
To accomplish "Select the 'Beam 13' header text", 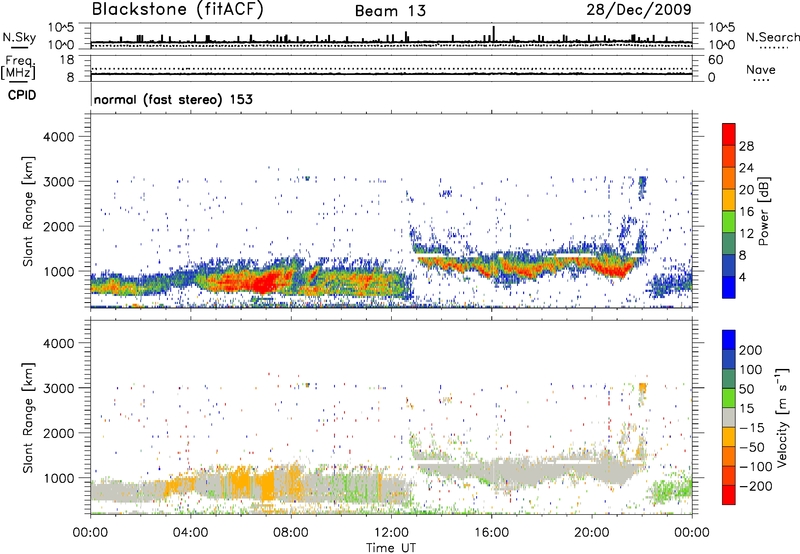I will point(390,11).
